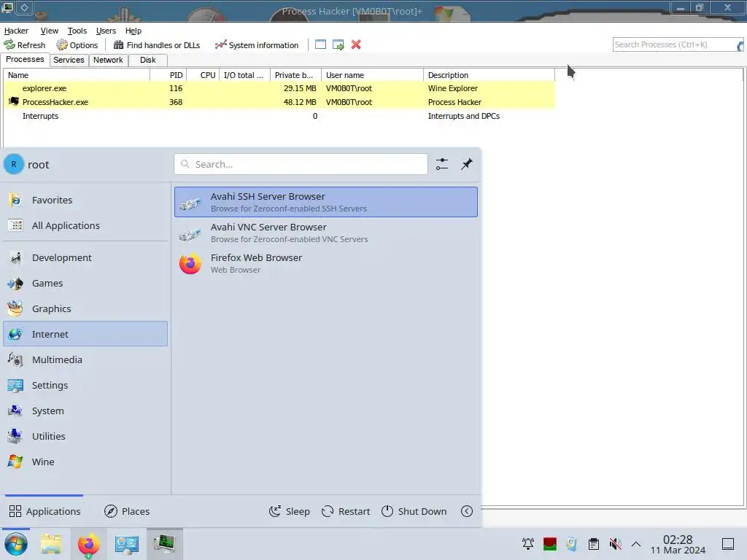
Task: Open Utilities category
Action: pyautogui.click(x=85, y=436)
